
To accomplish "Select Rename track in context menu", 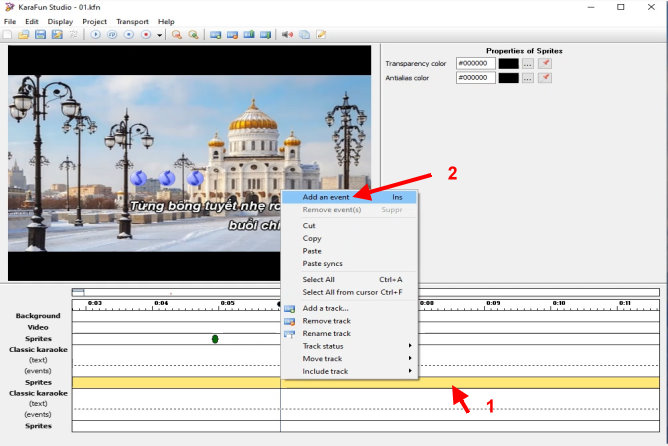I will click(325, 333).
